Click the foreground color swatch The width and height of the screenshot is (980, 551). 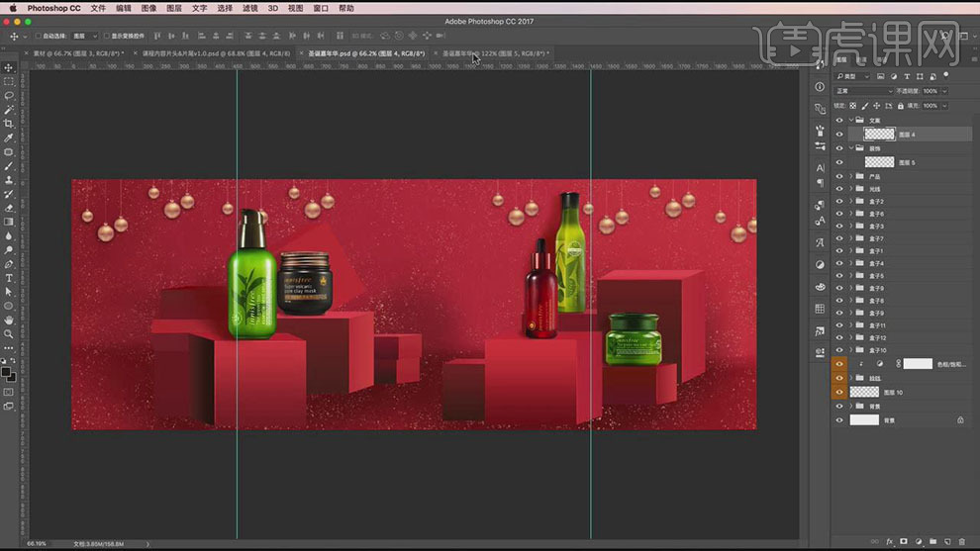pos(6,372)
